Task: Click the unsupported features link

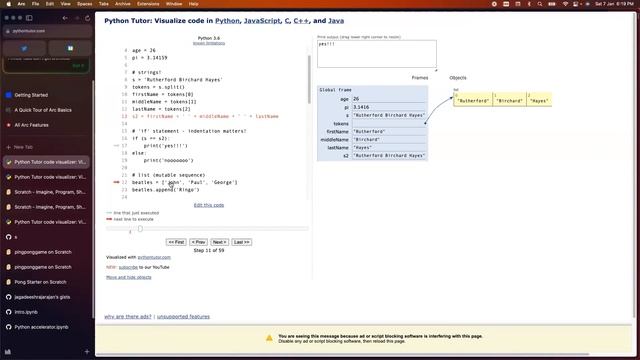Action: (x=183, y=317)
